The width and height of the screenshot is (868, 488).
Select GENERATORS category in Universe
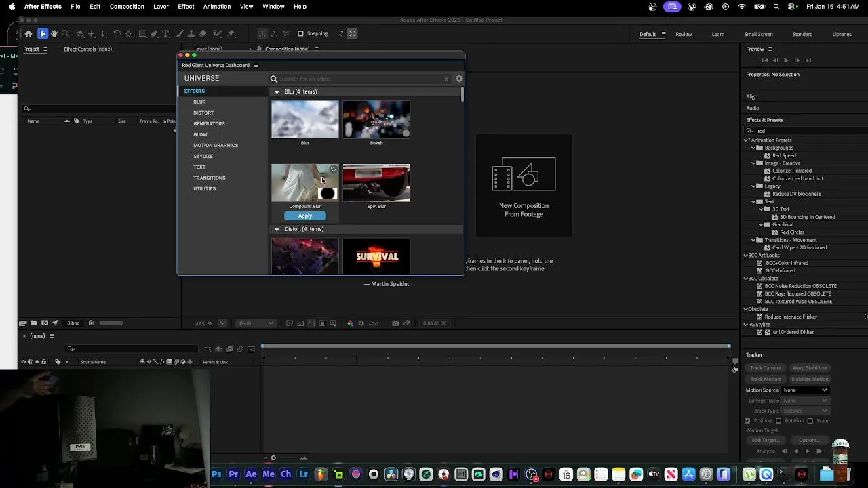pyautogui.click(x=209, y=124)
